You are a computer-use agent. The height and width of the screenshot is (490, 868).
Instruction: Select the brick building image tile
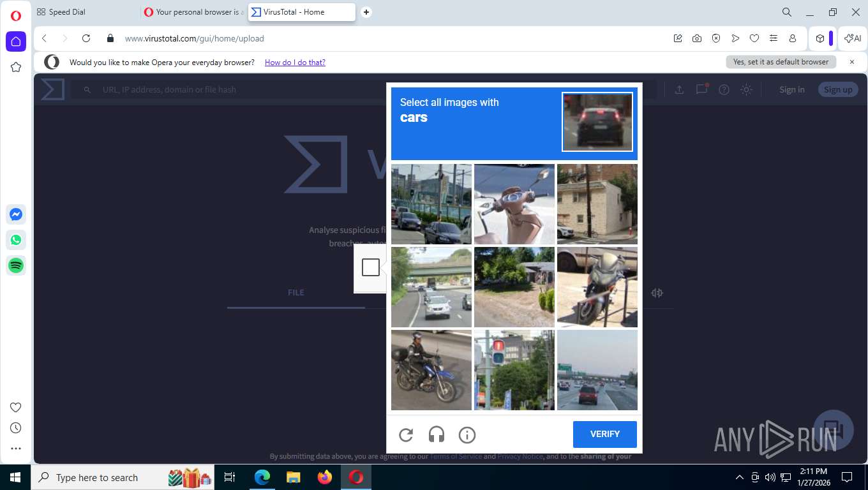click(x=597, y=204)
